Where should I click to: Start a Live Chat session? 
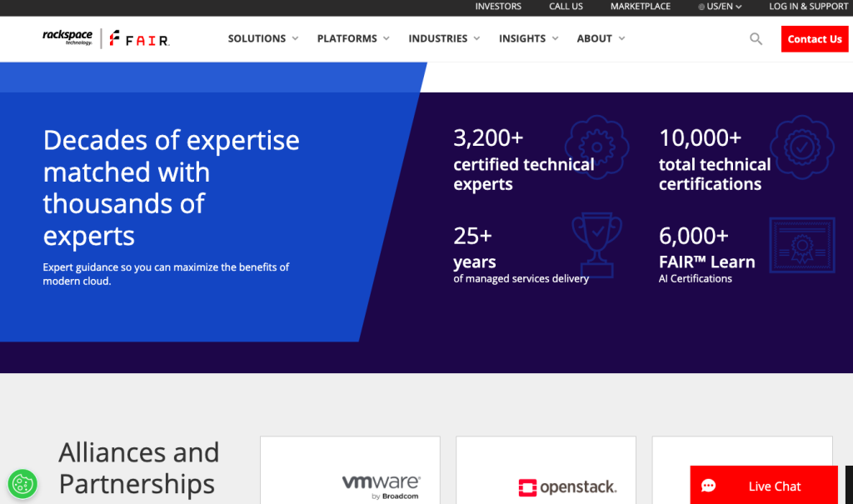point(764,485)
